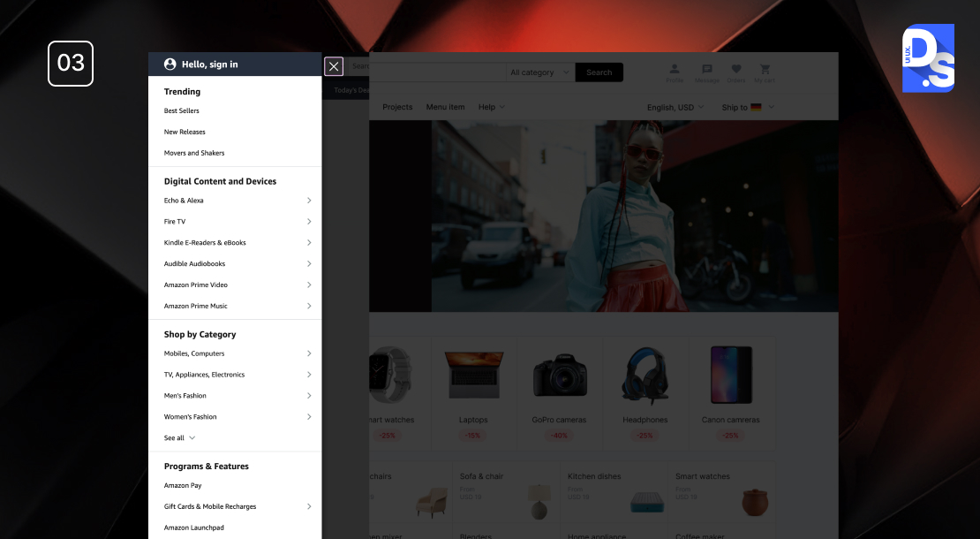Click Programs & Features heading
This screenshot has width=980, height=539.
coord(207,467)
